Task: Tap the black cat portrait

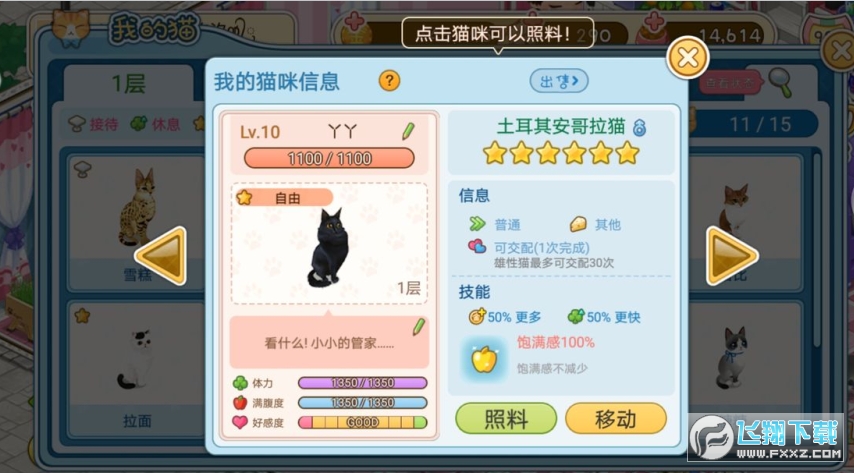Action: (328, 248)
